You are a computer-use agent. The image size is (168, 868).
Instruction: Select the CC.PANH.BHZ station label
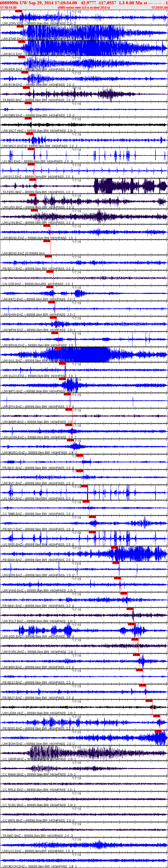pos(39,775)
